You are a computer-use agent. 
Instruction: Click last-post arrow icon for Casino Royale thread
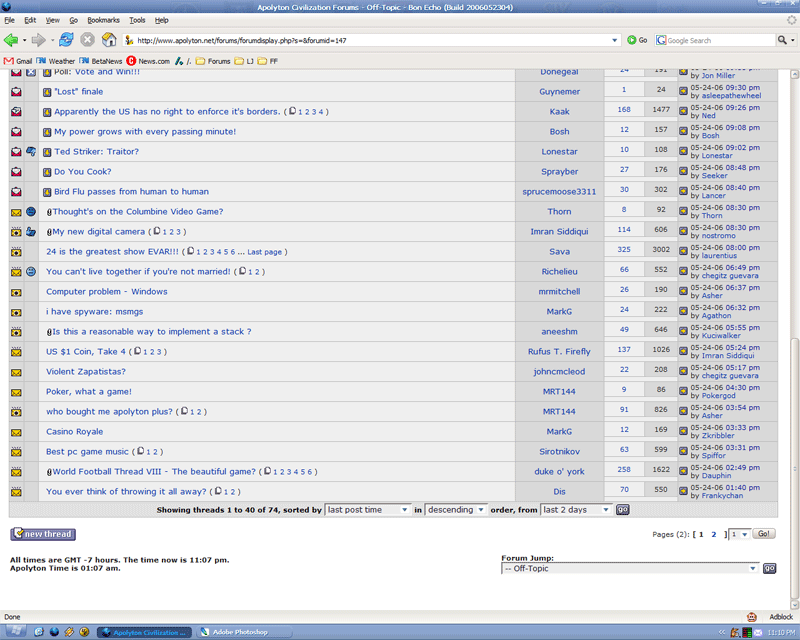point(683,431)
